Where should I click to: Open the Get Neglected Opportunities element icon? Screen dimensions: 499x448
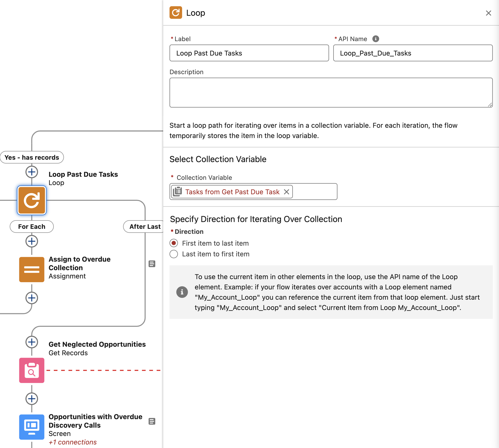[32, 370]
